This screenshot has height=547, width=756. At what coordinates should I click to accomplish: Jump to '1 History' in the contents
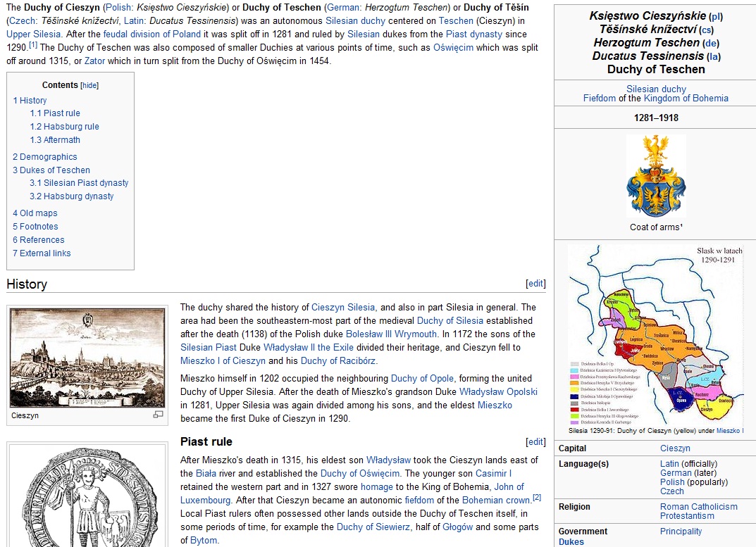coord(30,100)
